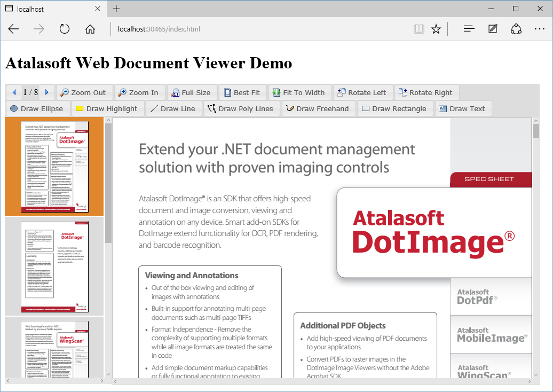Image resolution: width=553 pixels, height=392 pixels.
Task: Select Fit To Width
Action: tap(299, 92)
